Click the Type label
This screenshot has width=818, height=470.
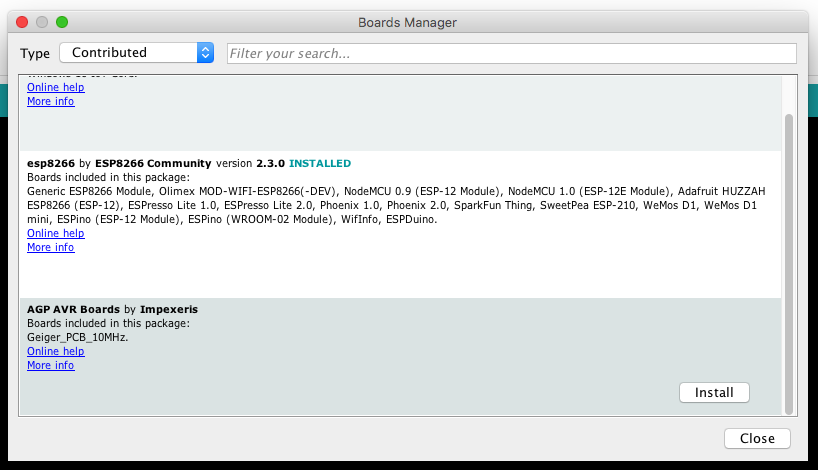click(x=35, y=53)
